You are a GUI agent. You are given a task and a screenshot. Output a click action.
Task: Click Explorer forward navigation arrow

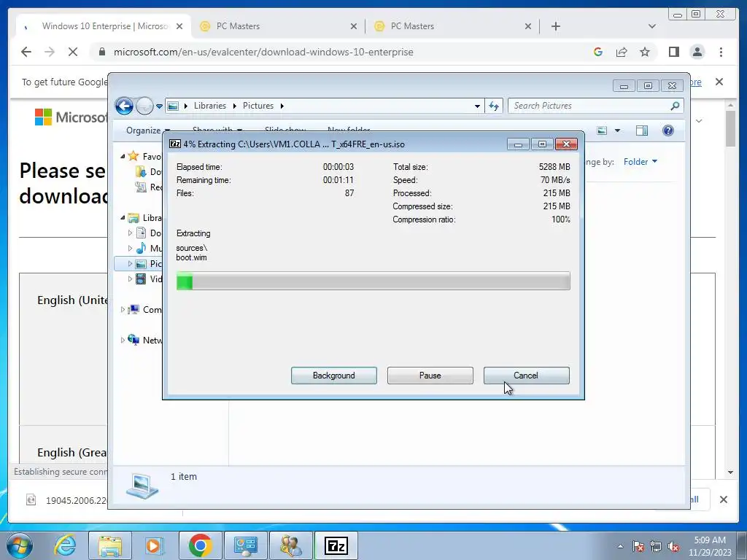(144, 106)
